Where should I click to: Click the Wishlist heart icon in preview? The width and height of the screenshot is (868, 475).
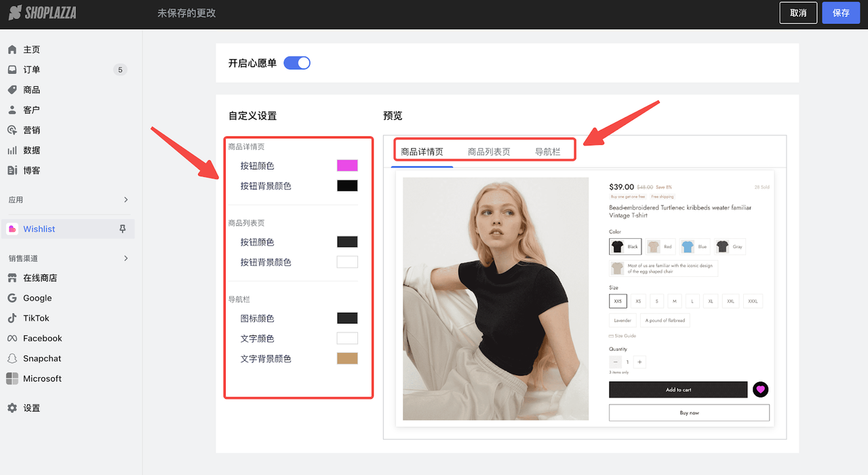(759, 389)
